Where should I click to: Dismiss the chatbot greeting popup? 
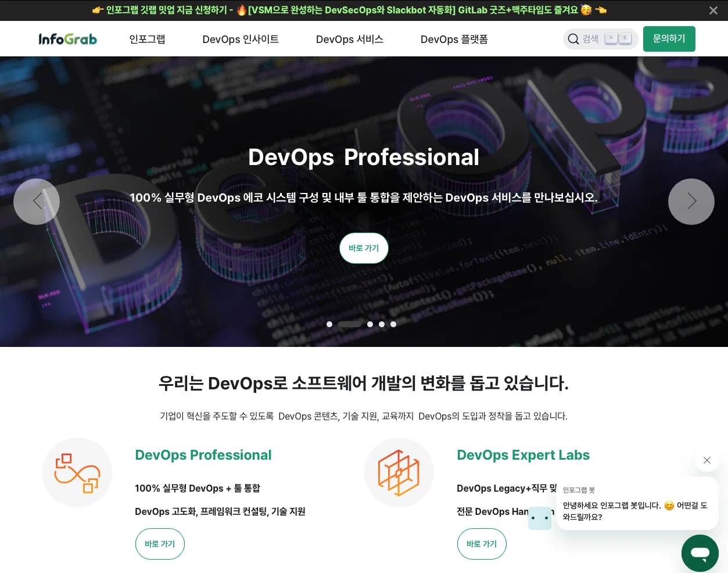707,460
